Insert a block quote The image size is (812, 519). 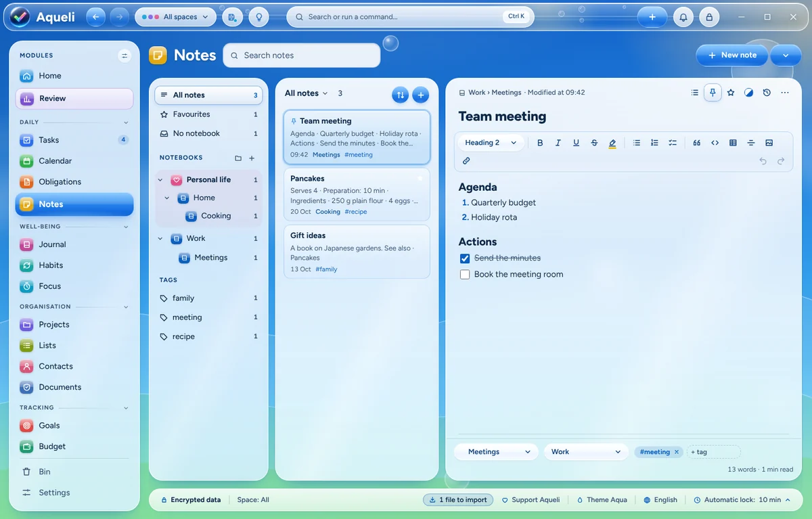tap(697, 143)
